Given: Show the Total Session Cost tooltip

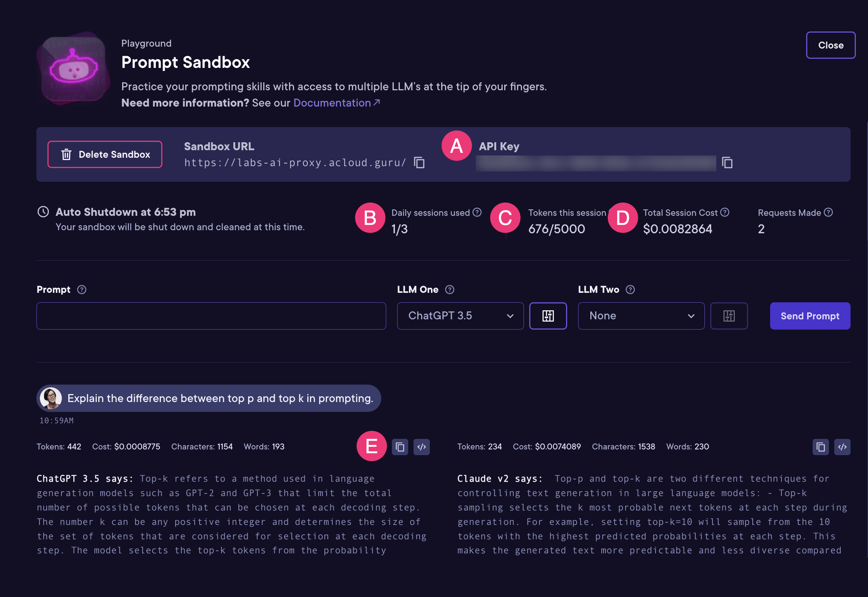Looking at the screenshot, I should click(725, 212).
